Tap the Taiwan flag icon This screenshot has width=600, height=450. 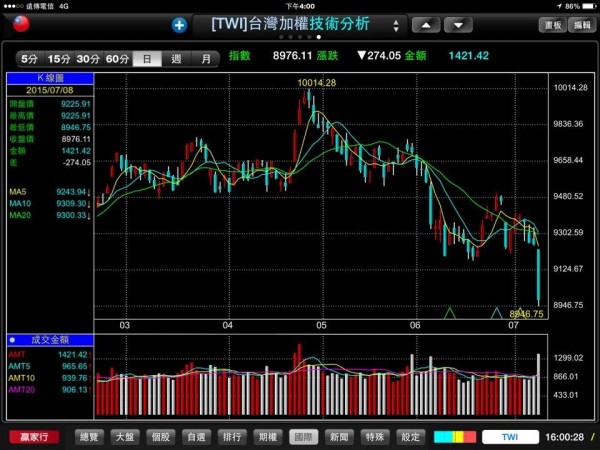pyautogui.click(x=21, y=24)
